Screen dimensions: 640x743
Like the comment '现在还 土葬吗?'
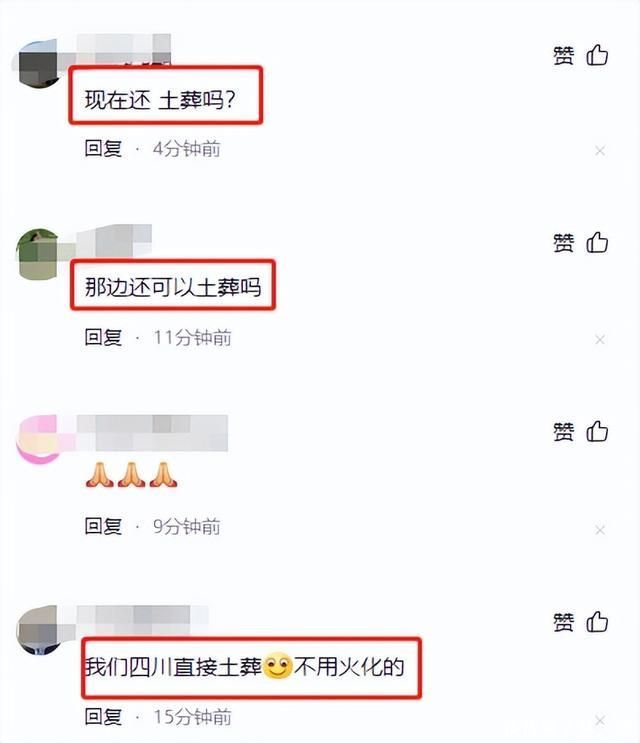click(x=597, y=55)
